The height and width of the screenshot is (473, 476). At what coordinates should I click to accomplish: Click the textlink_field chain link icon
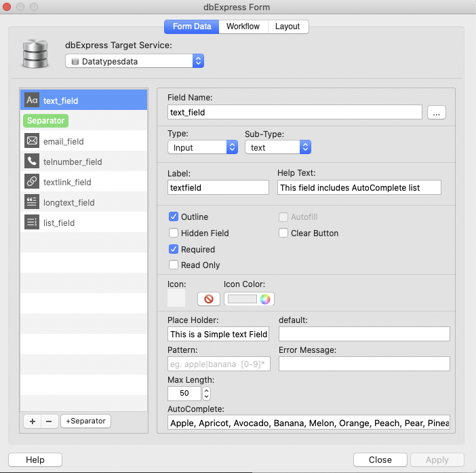click(32, 182)
